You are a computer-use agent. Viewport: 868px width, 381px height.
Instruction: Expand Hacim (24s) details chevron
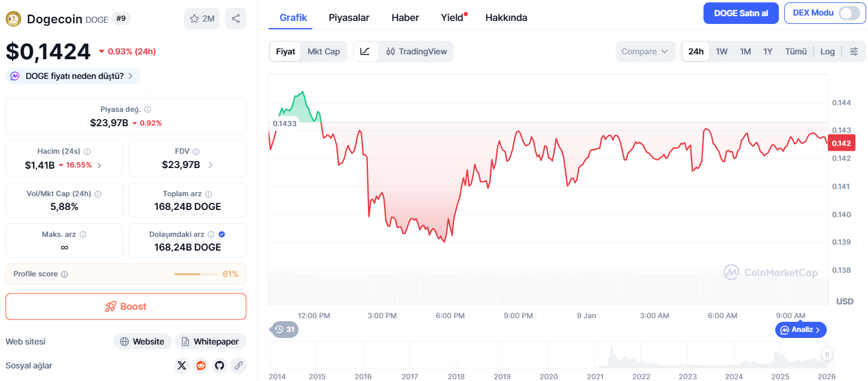(x=99, y=165)
